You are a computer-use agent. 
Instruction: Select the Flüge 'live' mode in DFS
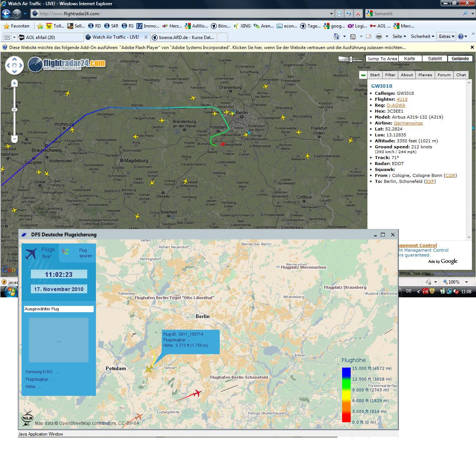point(40,253)
